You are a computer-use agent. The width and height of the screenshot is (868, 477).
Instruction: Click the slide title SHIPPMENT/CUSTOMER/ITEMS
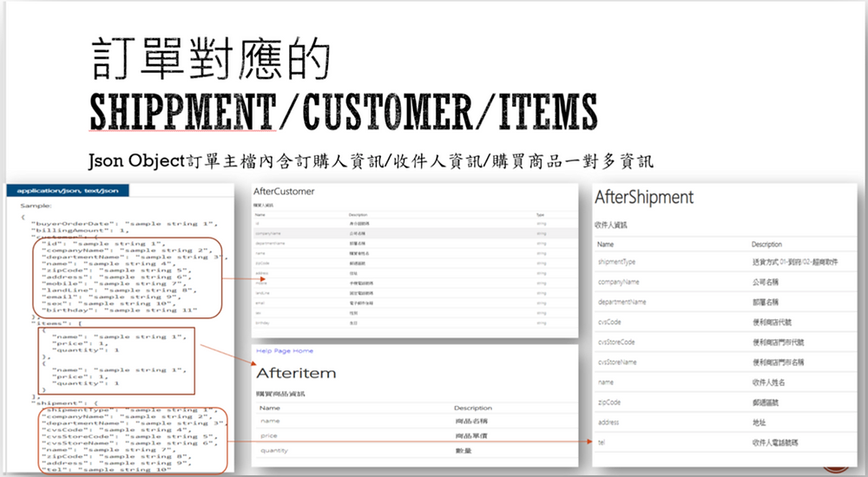coord(344,112)
